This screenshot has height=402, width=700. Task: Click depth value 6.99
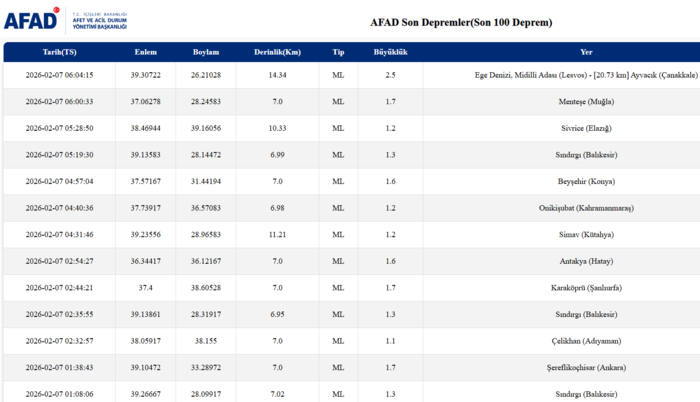click(277, 155)
